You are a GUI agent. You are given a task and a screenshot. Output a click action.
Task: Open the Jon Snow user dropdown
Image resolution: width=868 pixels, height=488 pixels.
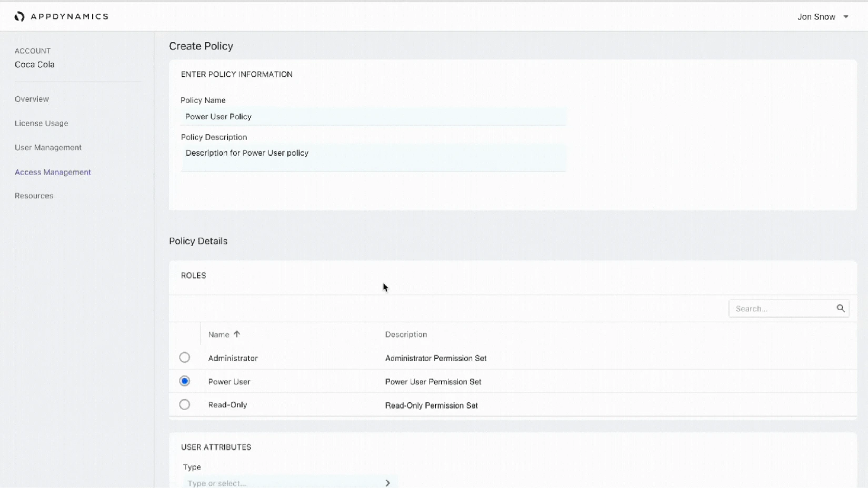click(x=823, y=17)
